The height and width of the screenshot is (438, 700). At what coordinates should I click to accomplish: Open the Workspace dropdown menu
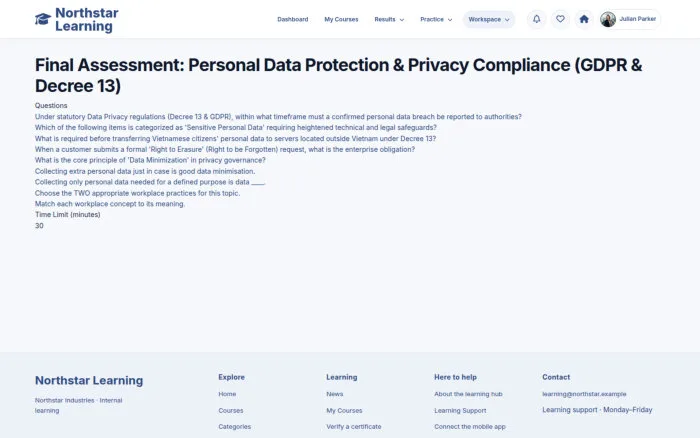489,19
